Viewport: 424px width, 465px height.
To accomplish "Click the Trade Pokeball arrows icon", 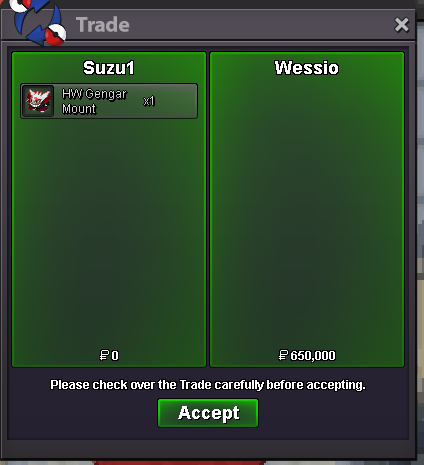I will click(38, 22).
